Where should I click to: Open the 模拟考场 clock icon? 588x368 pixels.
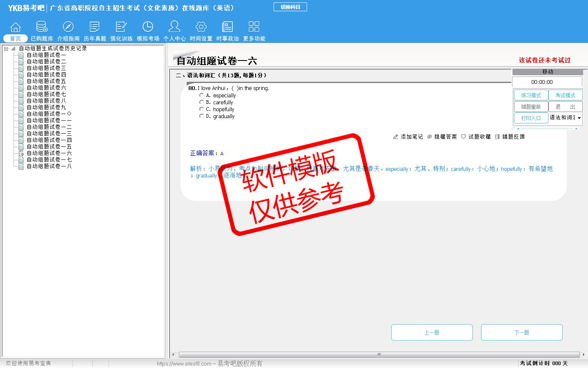148,27
